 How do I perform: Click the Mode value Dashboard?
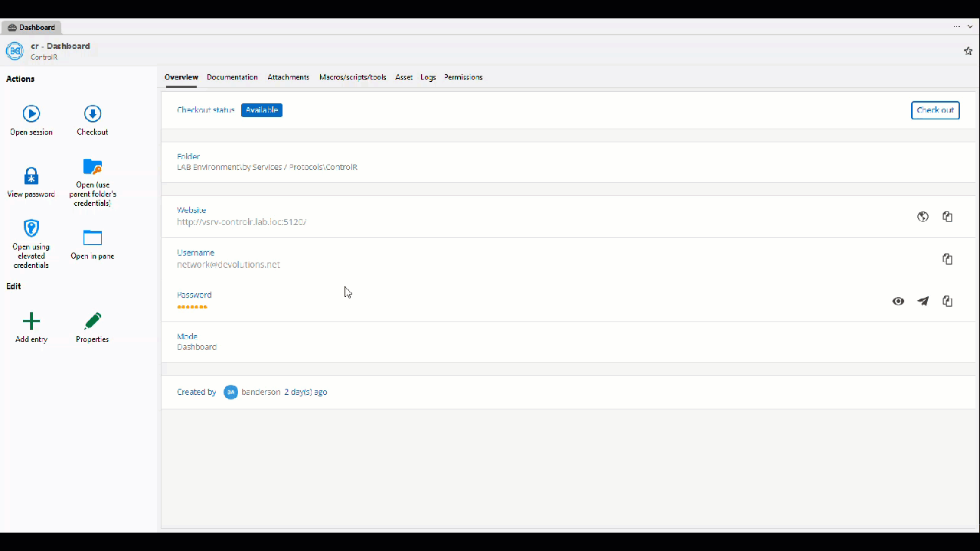197,347
